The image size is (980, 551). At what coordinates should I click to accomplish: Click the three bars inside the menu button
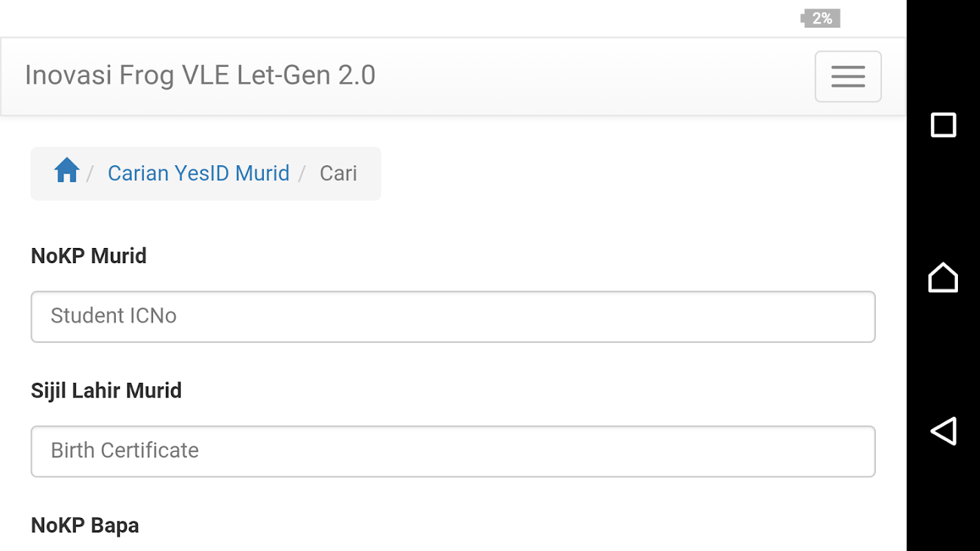coord(848,76)
